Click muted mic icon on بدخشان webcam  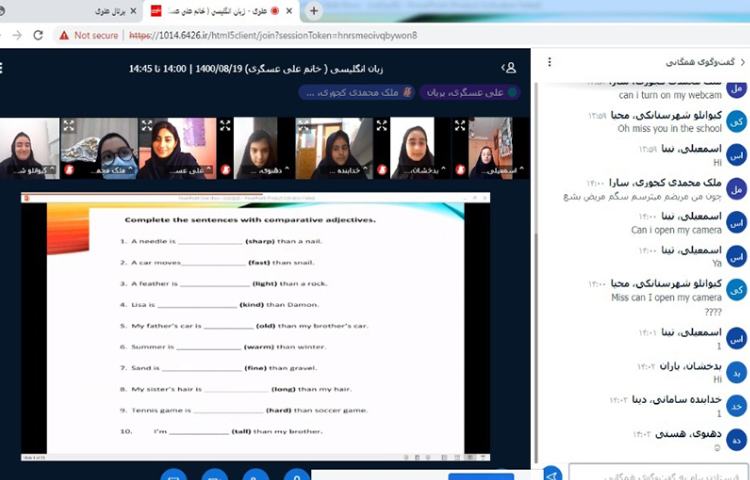pos(382,169)
